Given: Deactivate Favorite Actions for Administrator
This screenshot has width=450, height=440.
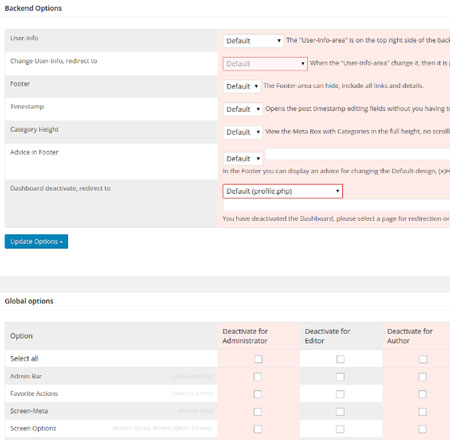Looking at the screenshot, I should (x=257, y=394).
